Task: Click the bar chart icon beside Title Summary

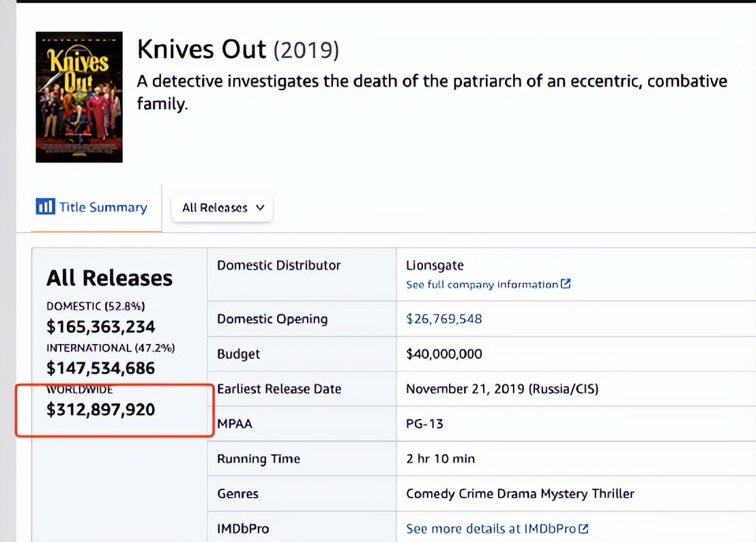Action: tap(44, 206)
